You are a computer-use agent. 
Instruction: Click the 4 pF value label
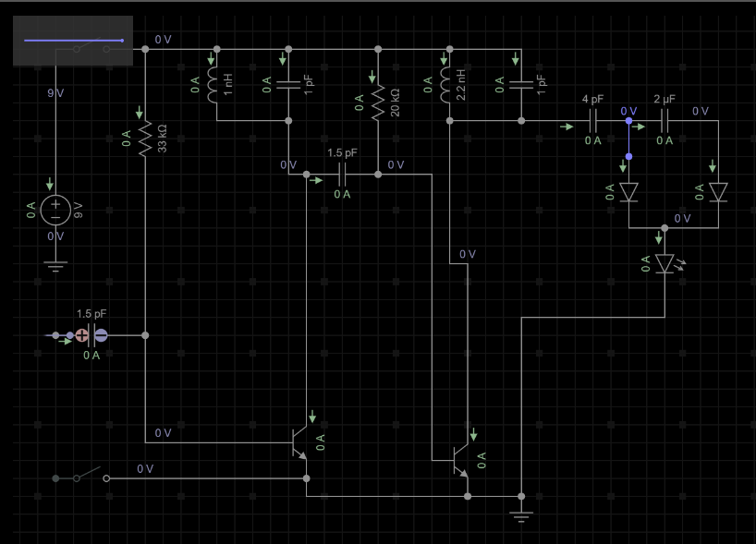(592, 99)
